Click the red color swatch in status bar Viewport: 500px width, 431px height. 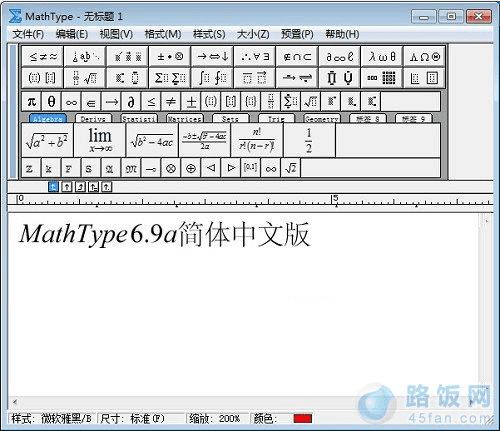point(303,418)
